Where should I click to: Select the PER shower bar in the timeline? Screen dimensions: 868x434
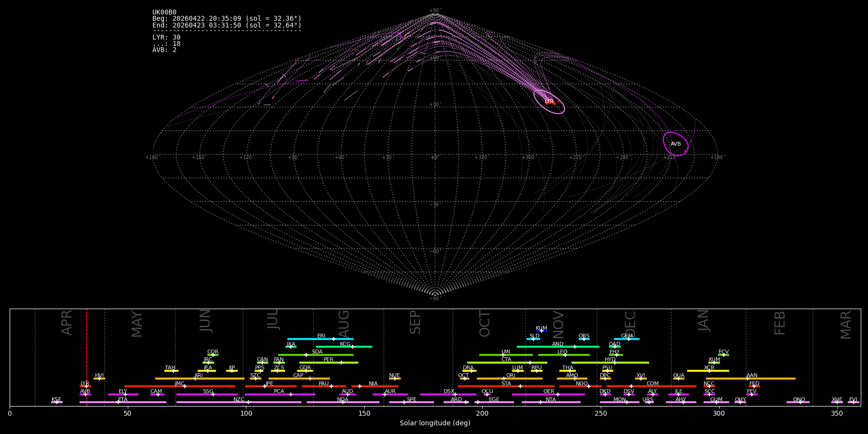point(329,363)
